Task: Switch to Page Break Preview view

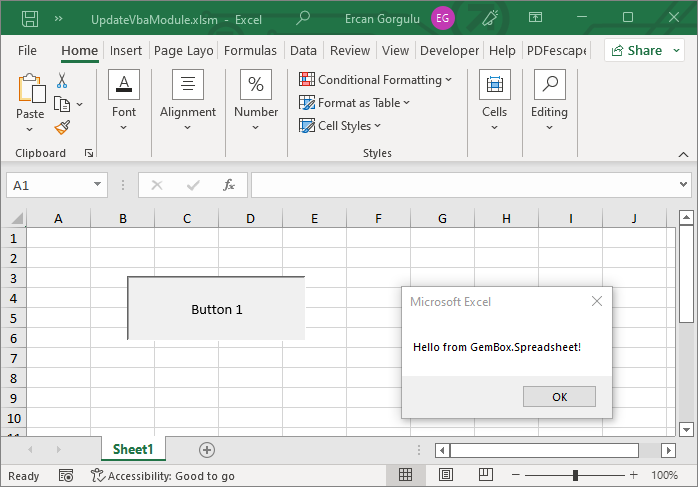Action: [x=486, y=475]
